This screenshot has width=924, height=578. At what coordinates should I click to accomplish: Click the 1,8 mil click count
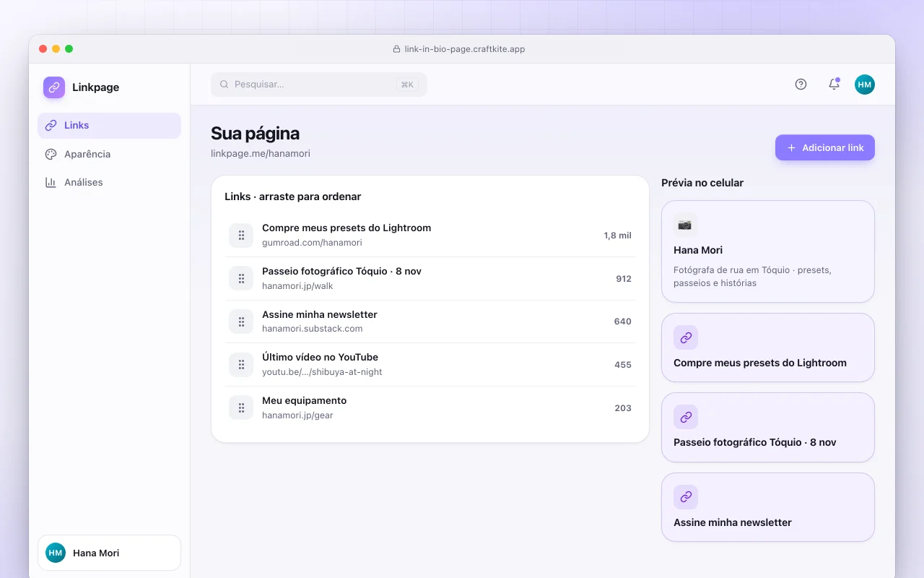point(618,236)
